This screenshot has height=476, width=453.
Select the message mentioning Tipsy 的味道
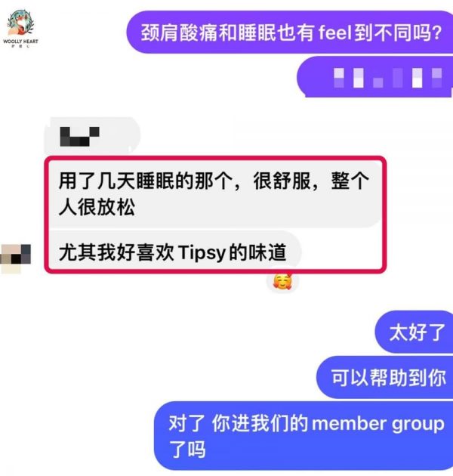(x=174, y=252)
